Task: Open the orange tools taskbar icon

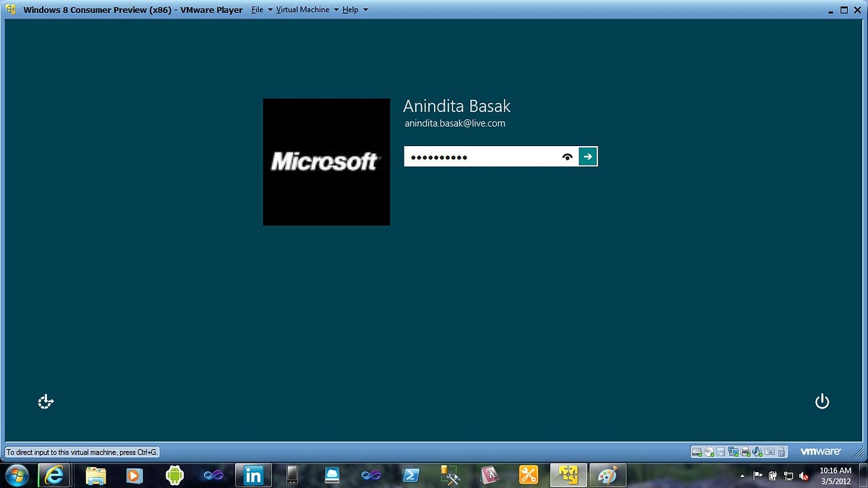Action: click(529, 475)
